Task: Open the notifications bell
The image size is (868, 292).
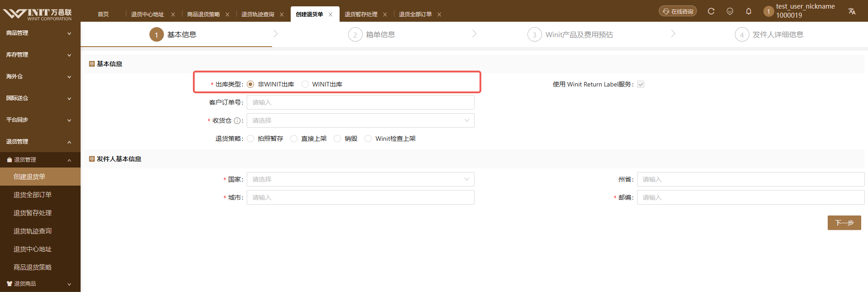Action: pos(748,11)
